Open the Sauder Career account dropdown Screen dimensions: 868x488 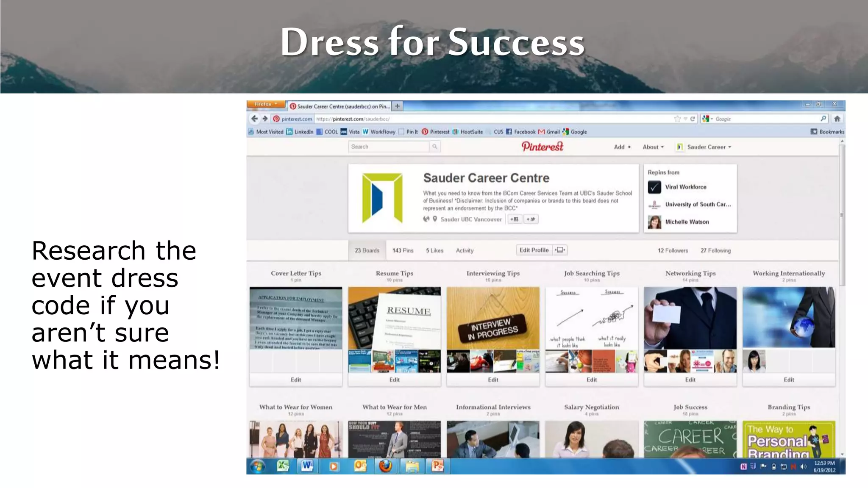click(704, 147)
